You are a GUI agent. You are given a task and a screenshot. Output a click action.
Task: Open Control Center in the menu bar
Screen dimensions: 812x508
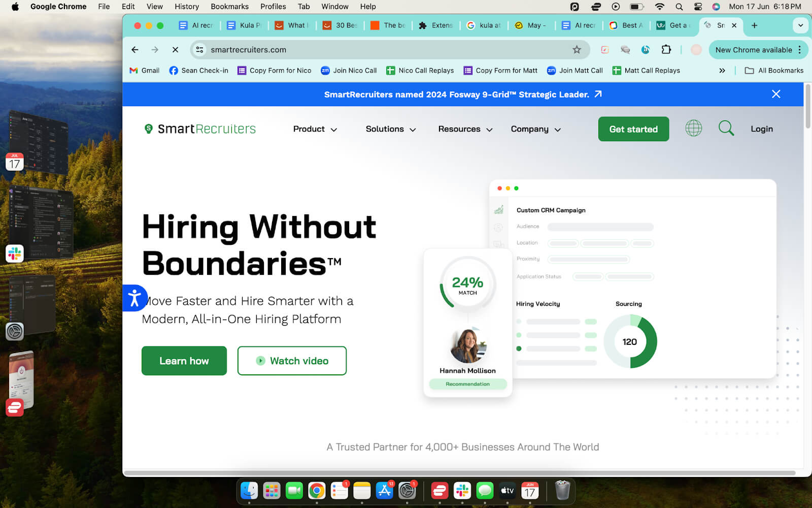pyautogui.click(x=698, y=7)
